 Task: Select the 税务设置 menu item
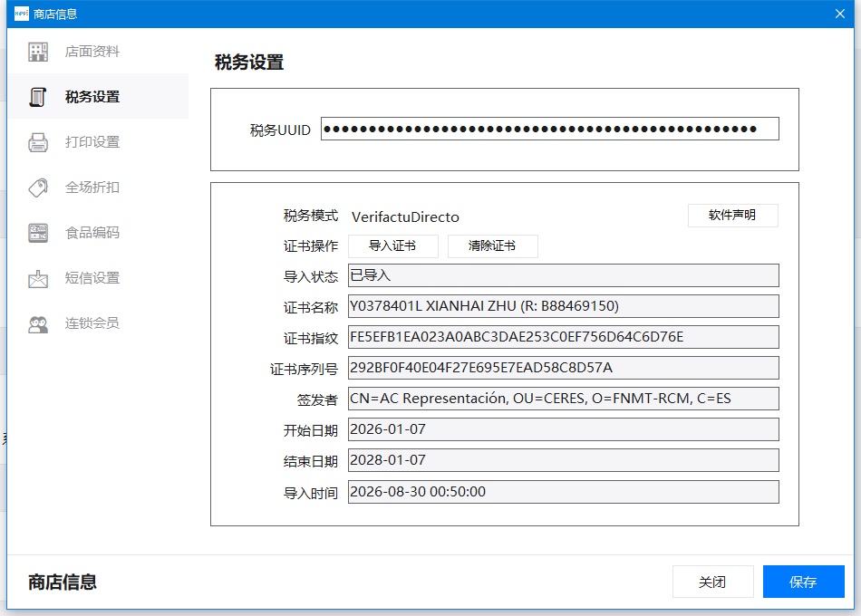pos(98,97)
